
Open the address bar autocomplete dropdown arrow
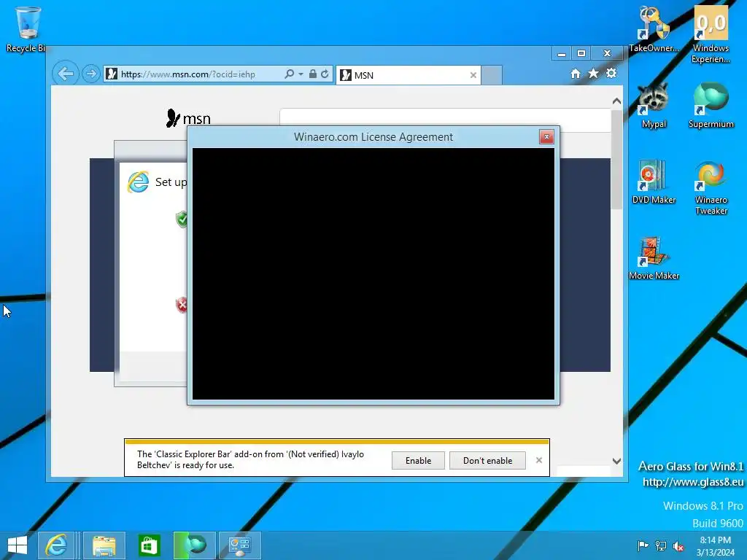click(301, 74)
